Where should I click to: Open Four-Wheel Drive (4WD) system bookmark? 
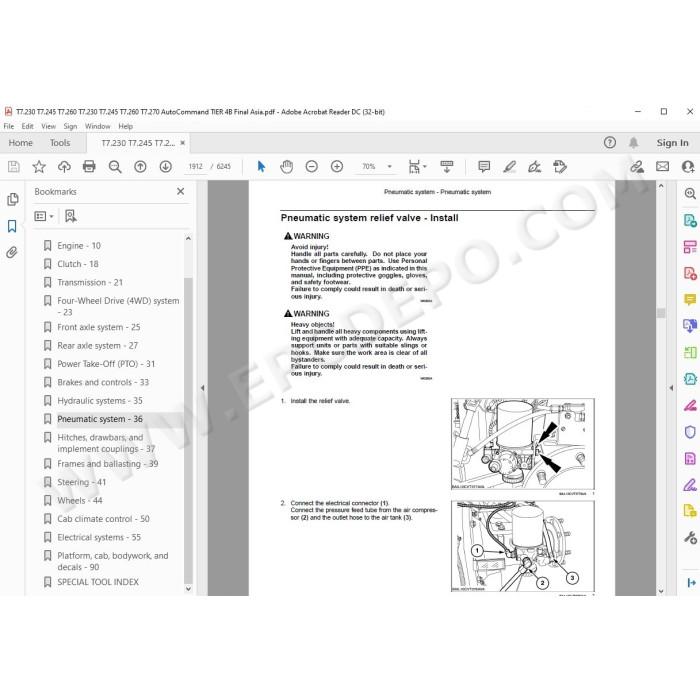pyautogui.click(x=118, y=306)
